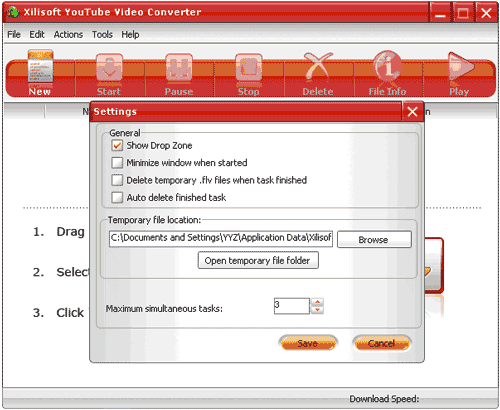The width and height of the screenshot is (500, 410).
Task: Open the Tools menu
Action: coord(102,34)
